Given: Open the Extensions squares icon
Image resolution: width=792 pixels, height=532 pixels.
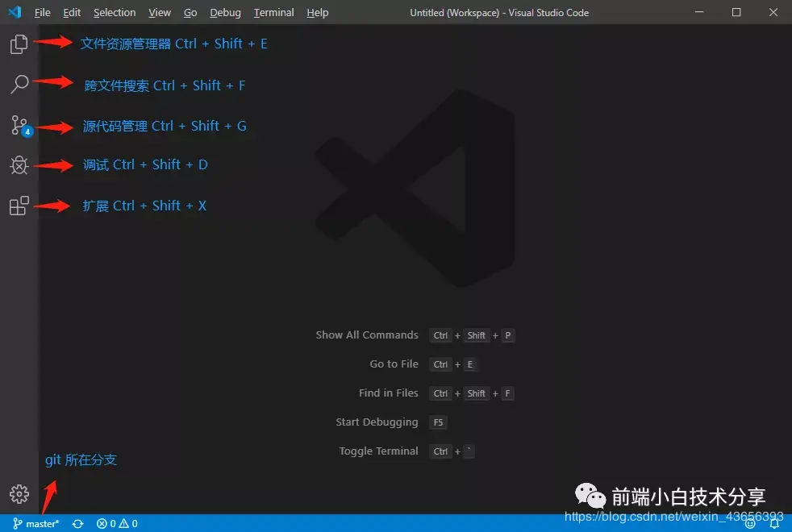Looking at the screenshot, I should pos(19,206).
